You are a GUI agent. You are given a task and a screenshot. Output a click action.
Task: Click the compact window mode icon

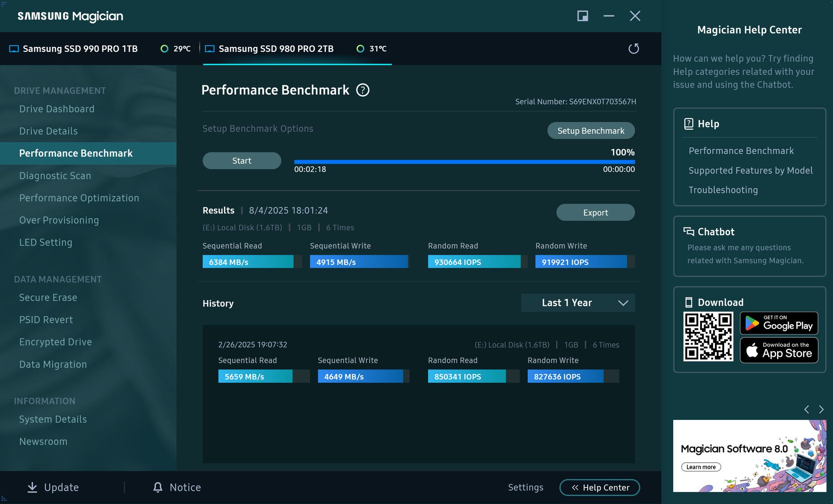pos(582,16)
